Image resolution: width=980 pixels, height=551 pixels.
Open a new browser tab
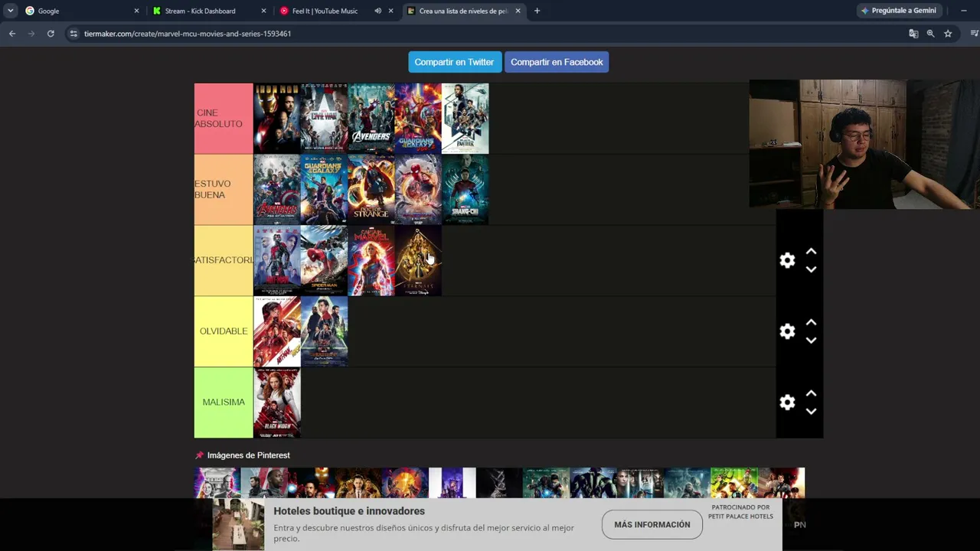click(537, 11)
